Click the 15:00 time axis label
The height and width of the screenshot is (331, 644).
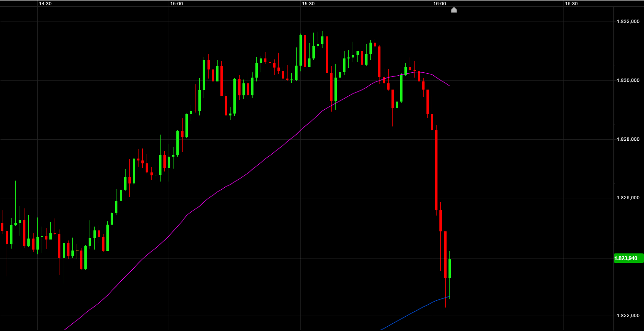click(x=176, y=3)
